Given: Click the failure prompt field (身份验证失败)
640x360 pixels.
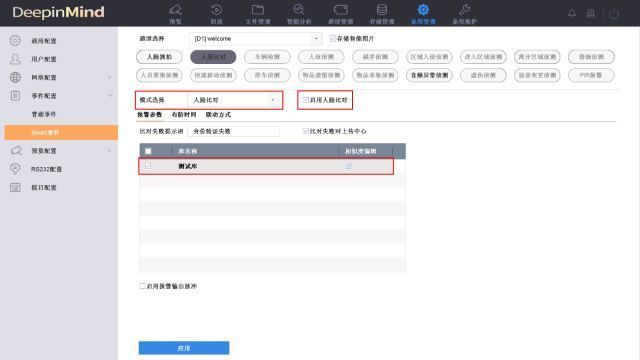Looking at the screenshot, I should 233,131.
